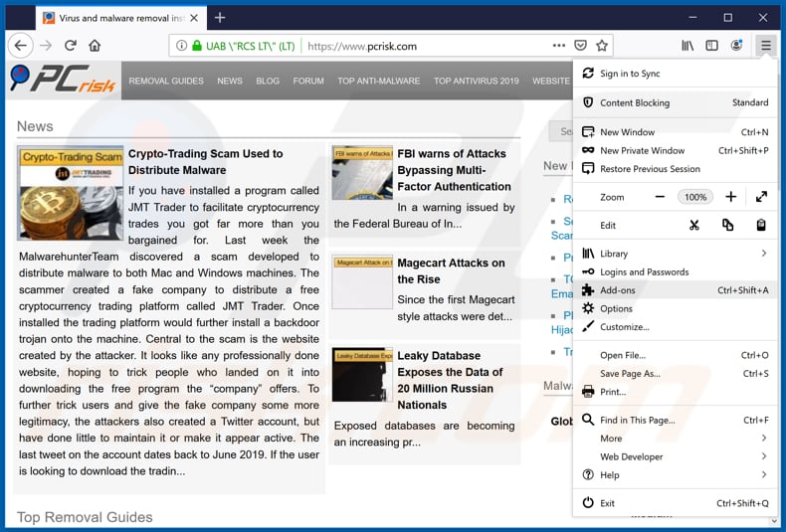
Task: Select Customize... menu entry
Action: point(676,326)
